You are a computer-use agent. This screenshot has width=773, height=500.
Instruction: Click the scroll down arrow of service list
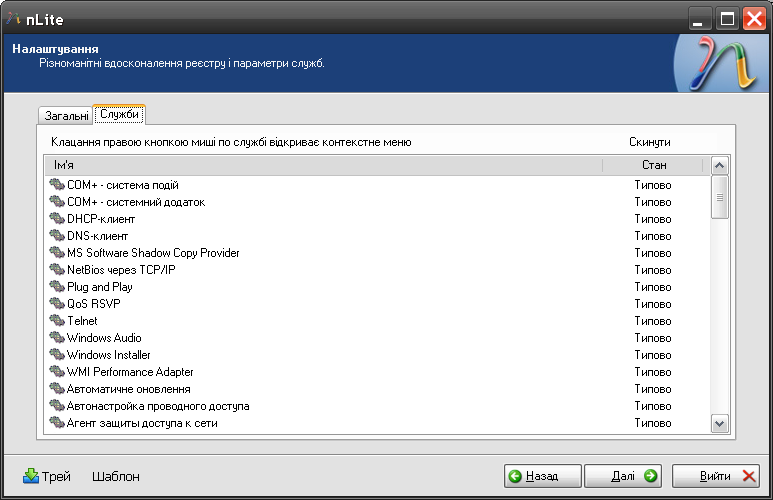[719, 424]
